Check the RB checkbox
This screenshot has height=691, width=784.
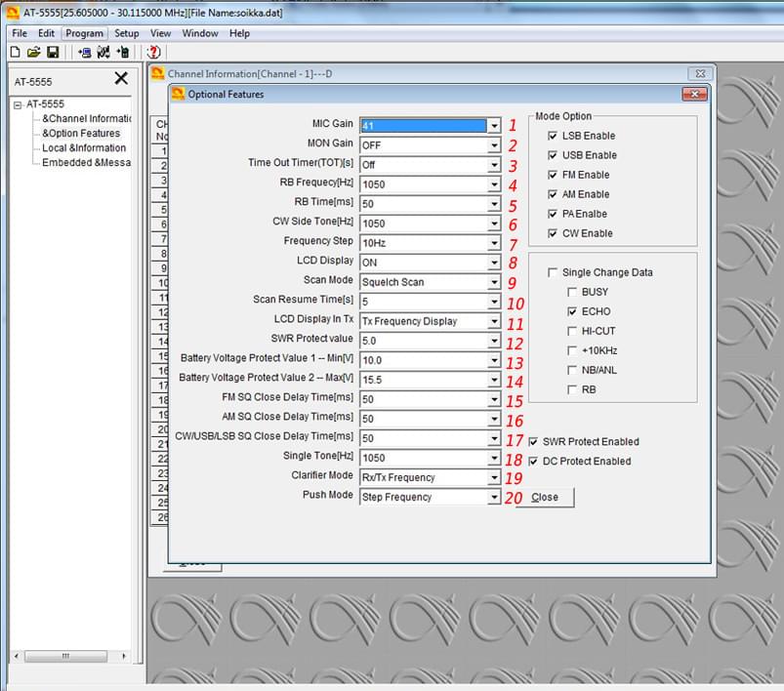tap(572, 389)
